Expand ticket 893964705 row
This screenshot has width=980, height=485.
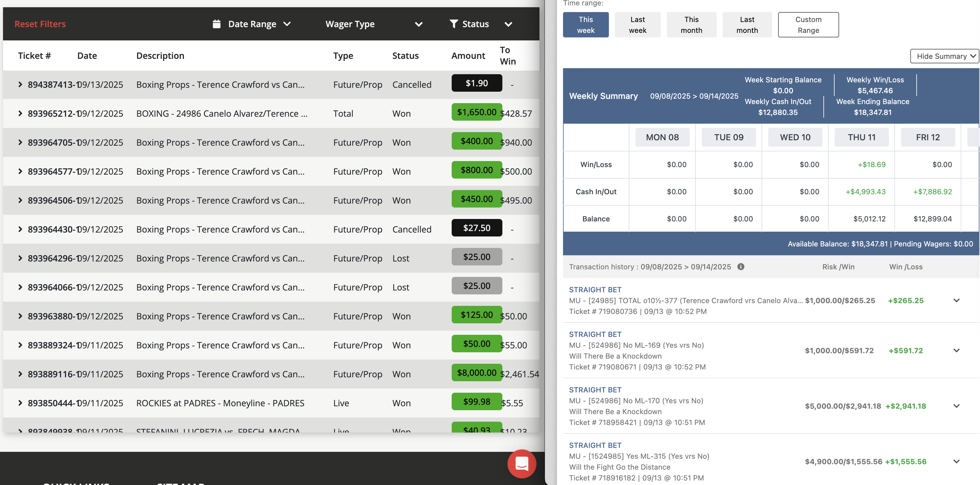20,142
